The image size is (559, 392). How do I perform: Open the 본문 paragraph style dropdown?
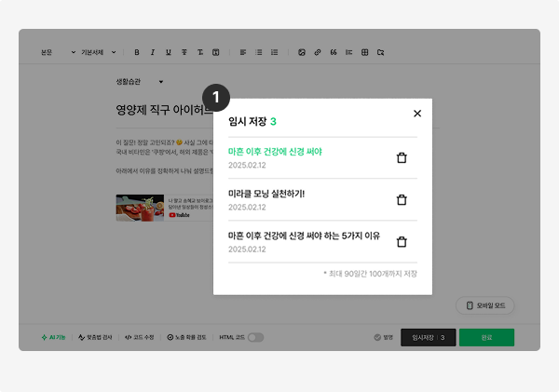point(58,52)
